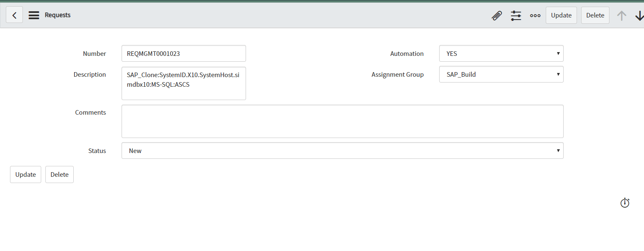Go to next record with down arrow
Screen dimensions: 644x251
coord(639,15)
